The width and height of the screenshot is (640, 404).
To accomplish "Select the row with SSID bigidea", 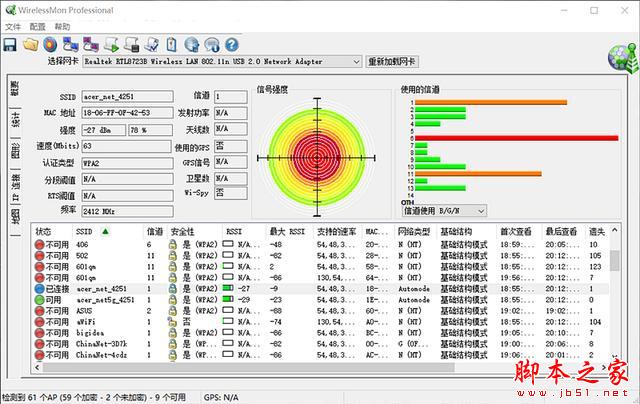I will click(320, 333).
